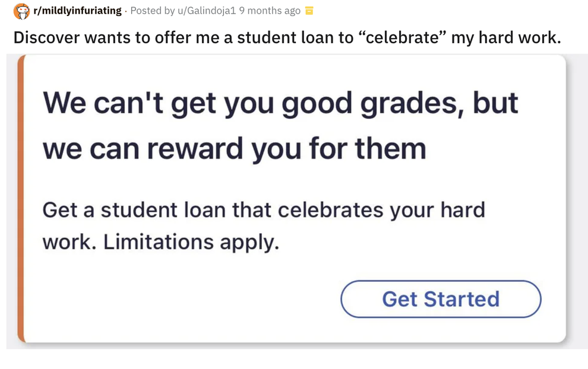
Task: Click the gold award icon beside timestamp
Action: pos(309,10)
